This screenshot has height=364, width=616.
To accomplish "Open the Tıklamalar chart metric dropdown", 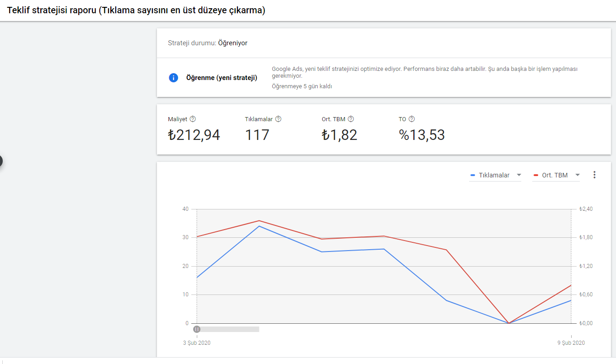I will (x=495, y=175).
